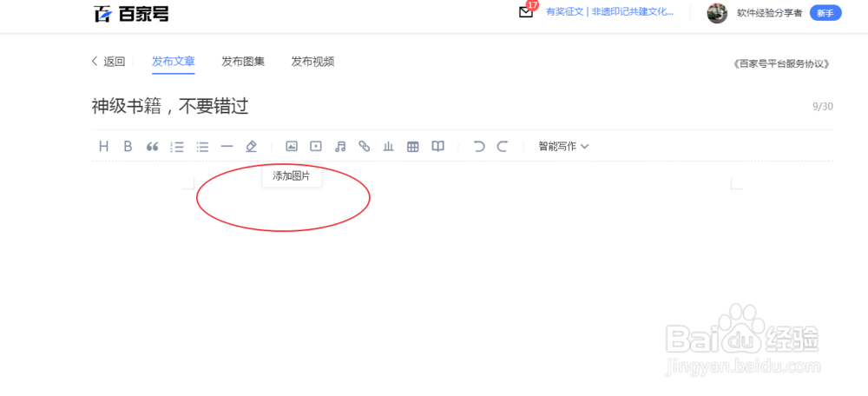Toggle bold formatting in the toolbar
Image resolution: width=868 pixels, height=396 pixels.
(x=128, y=146)
